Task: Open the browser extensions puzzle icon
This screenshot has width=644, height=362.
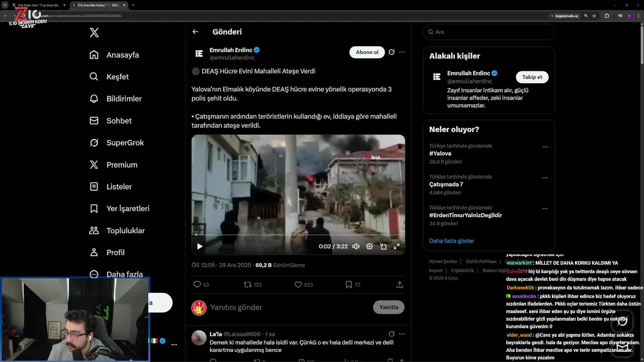Action: pyautogui.click(x=607, y=16)
